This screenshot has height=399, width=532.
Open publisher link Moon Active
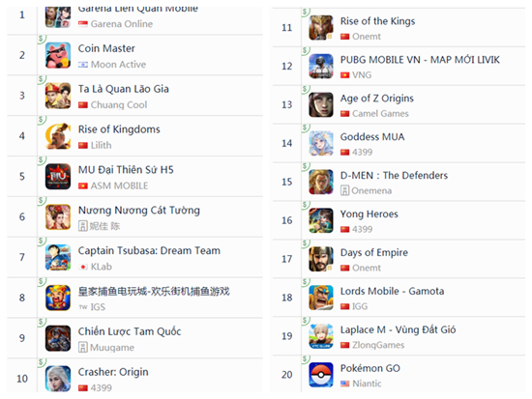[118, 65]
